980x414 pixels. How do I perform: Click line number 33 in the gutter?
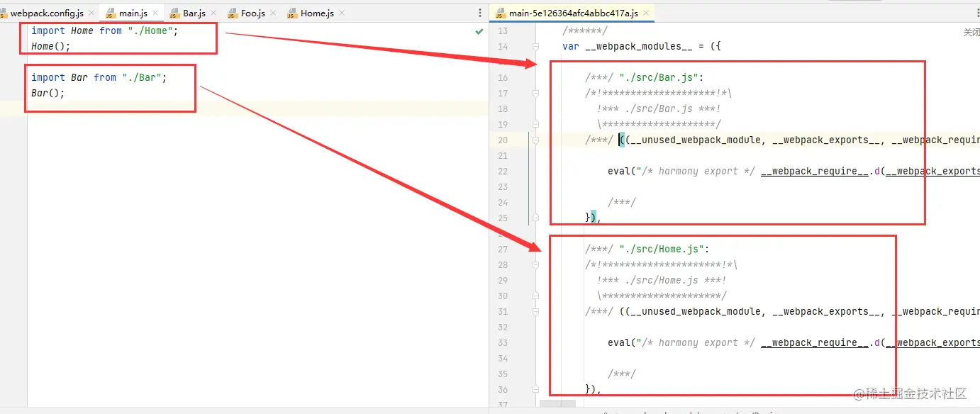(x=503, y=343)
